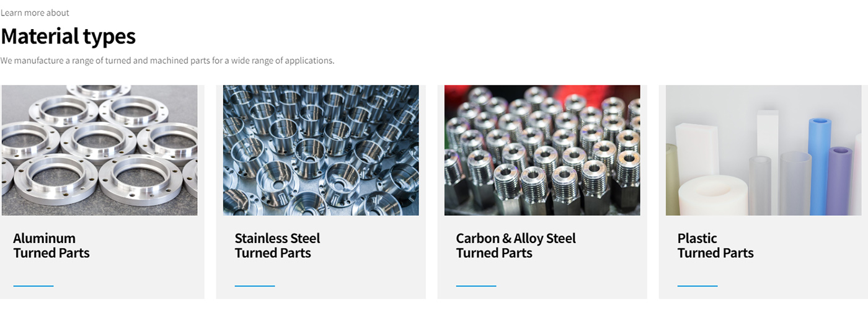The image size is (868, 310).
Task: Click the "Learn more about" text
Action: pos(35,12)
